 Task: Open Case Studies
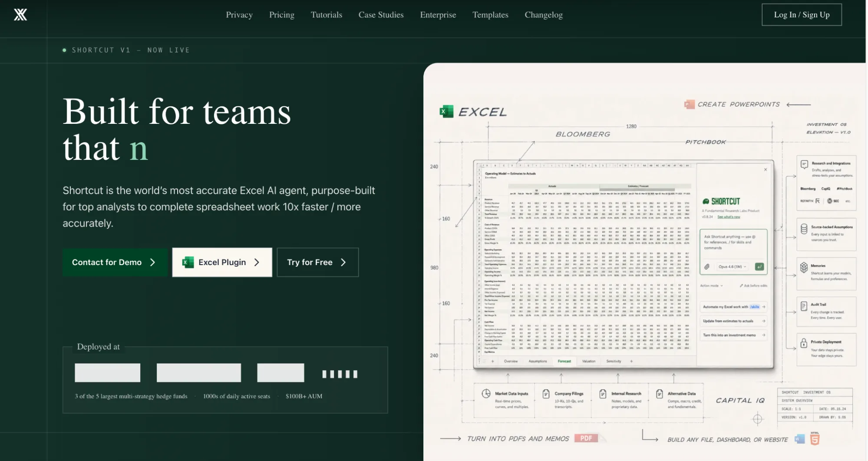click(x=381, y=15)
